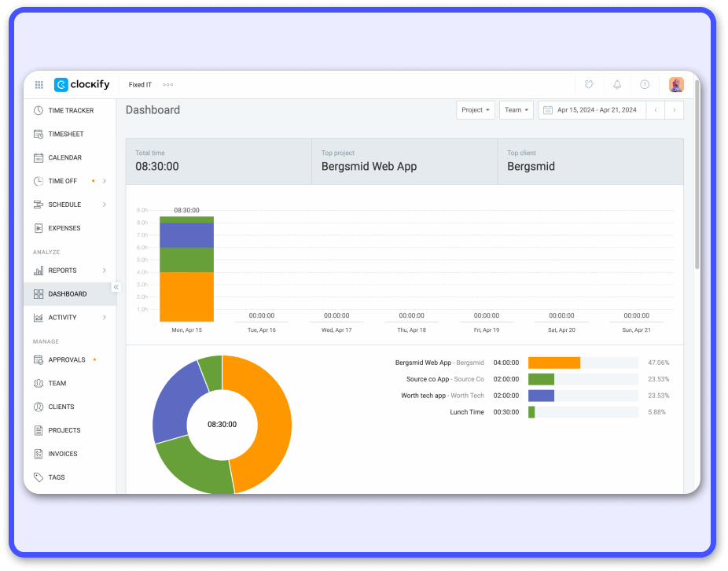Viewport: 728px width, 571px height.
Task: Click Source co App progress bar
Action: (x=583, y=379)
